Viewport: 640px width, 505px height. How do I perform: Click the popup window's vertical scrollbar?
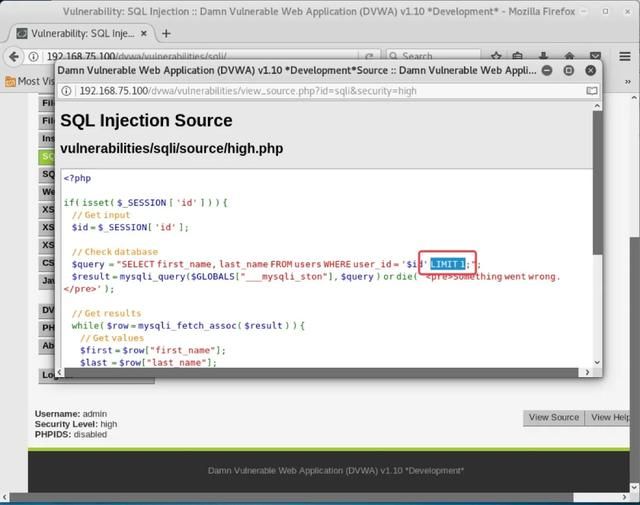click(597, 180)
